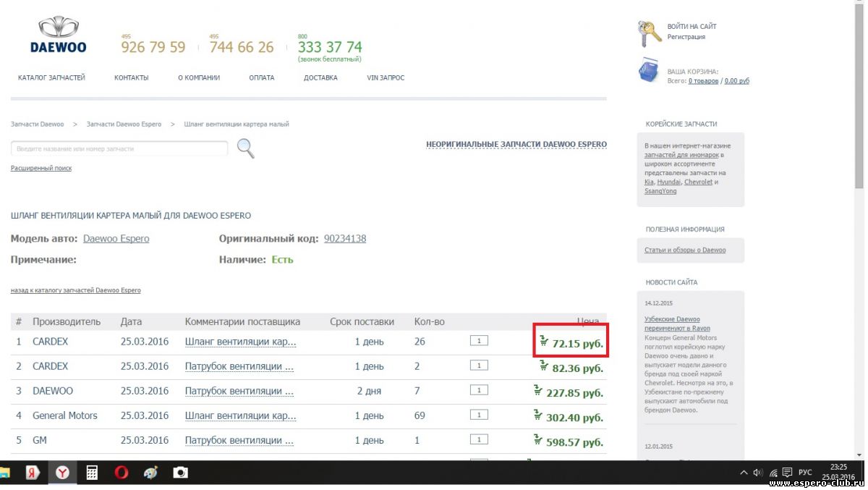Click the part name search field

click(119, 148)
